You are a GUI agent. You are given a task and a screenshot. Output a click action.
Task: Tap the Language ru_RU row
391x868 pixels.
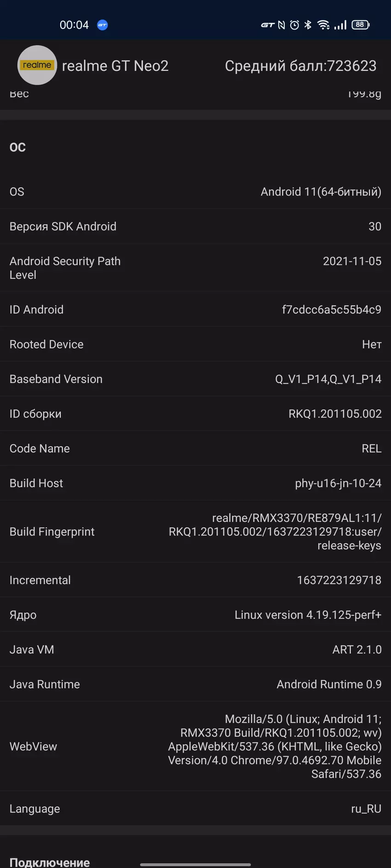(195, 809)
